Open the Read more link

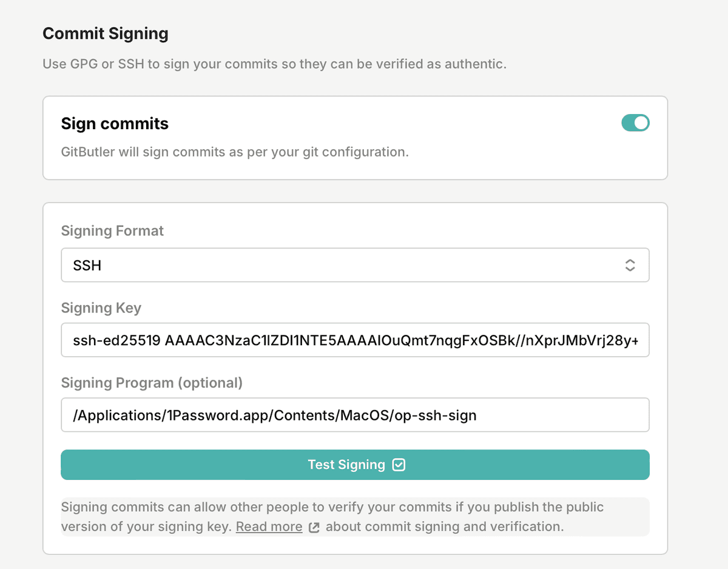click(x=269, y=527)
